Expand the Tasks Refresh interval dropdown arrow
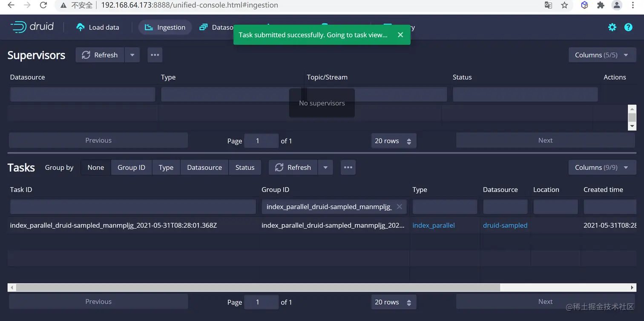The width and height of the screenshot is (644, 321). [x=325, y=167]
